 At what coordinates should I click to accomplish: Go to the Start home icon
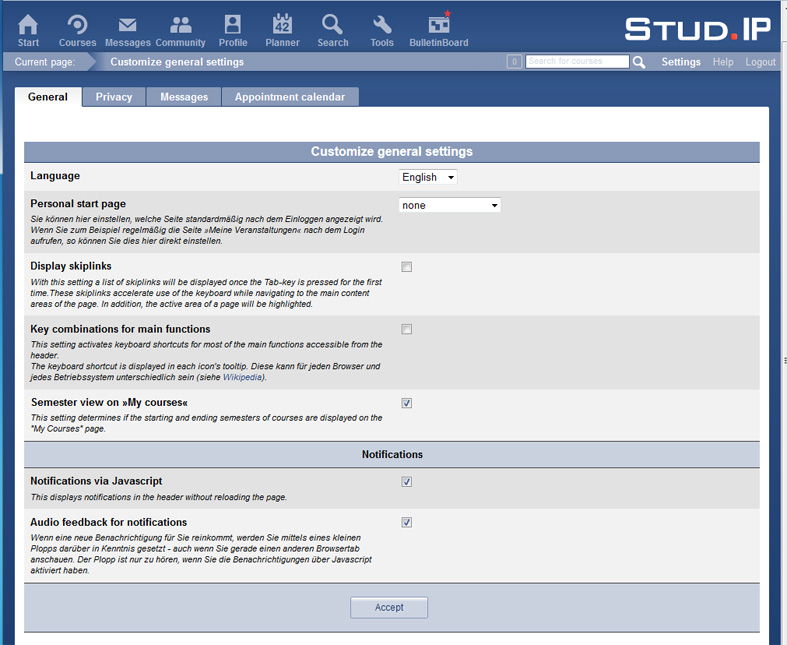click(28, 24)
